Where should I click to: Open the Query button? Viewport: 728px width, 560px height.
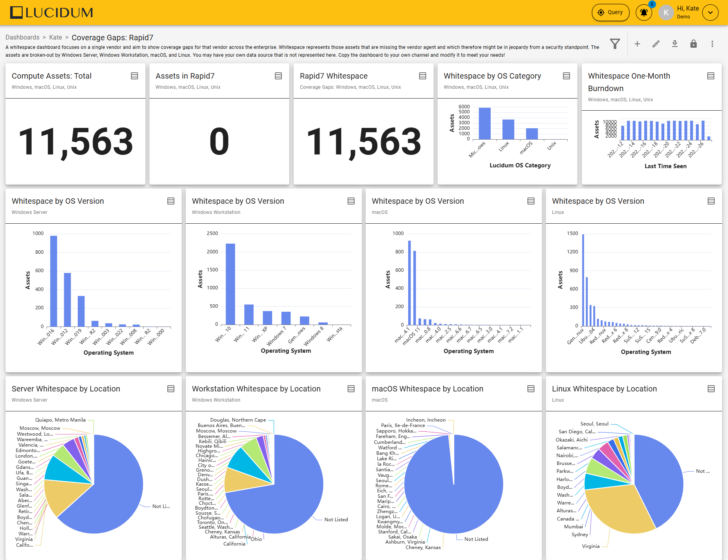pos(611,13)
